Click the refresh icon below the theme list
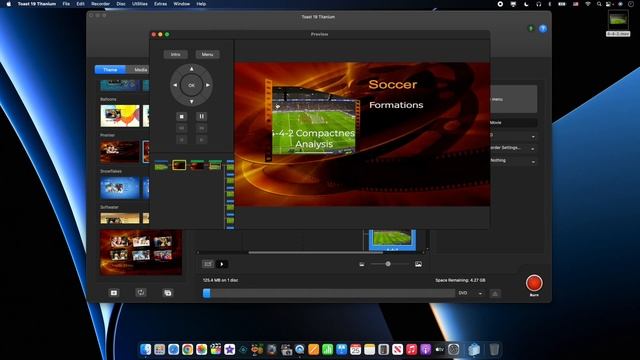 click(x=140, y=292)
